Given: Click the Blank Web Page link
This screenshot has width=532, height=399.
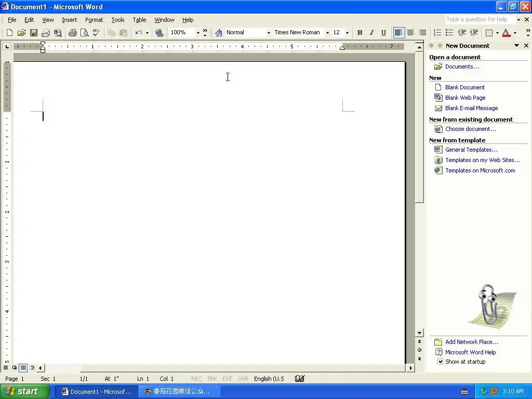Looking at the screenshot, I should (465, 98).
